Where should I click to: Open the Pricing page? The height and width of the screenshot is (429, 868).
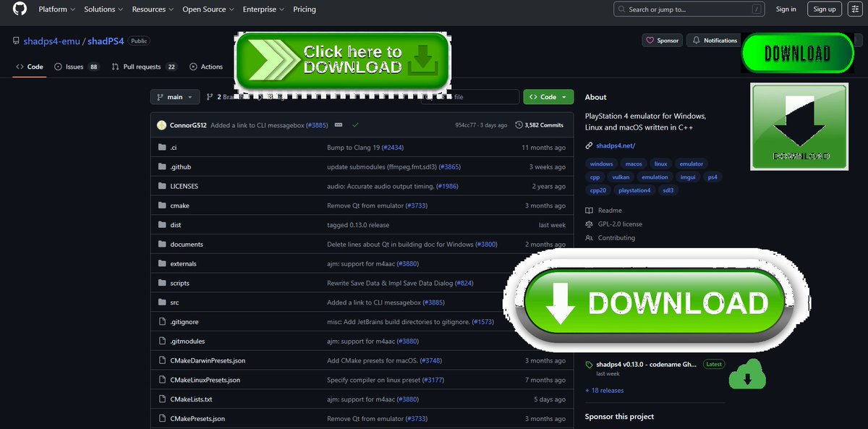[x=305, y=9]
